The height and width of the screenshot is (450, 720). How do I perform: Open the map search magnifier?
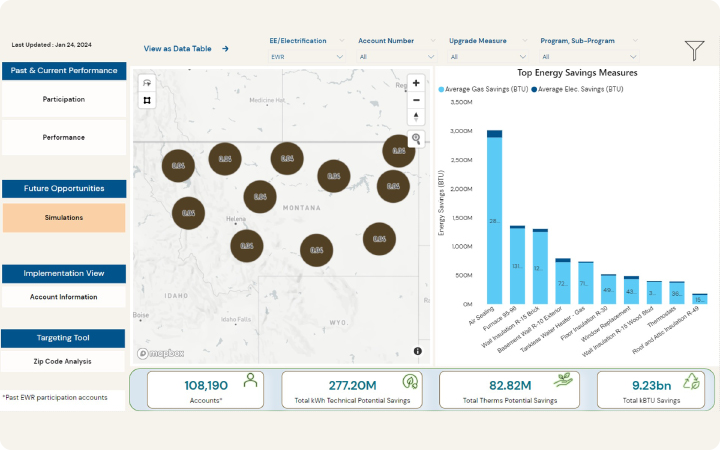pyautogui.click(x=416, y=139)
